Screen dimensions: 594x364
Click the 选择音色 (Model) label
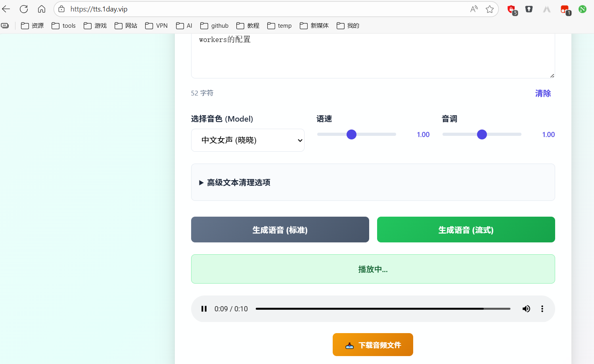point(222,119)
